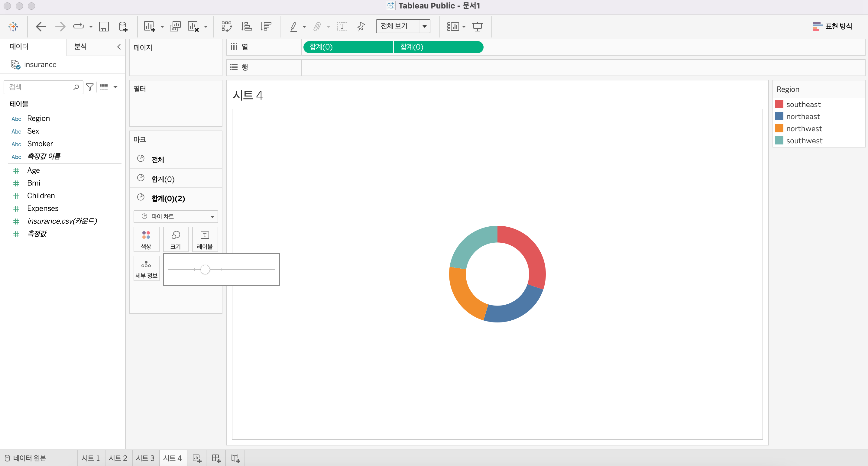Toggle the show cards toolbar button
Image resolution: width=868 pixels, height=466 pixels.
452,26
